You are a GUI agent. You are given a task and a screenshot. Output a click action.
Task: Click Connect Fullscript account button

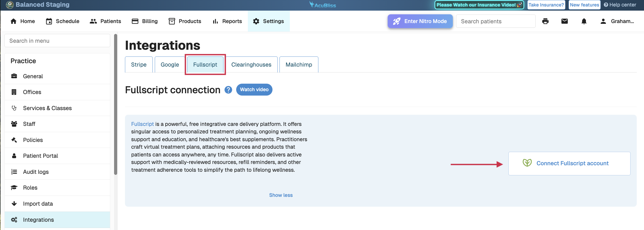click(569, 163)
